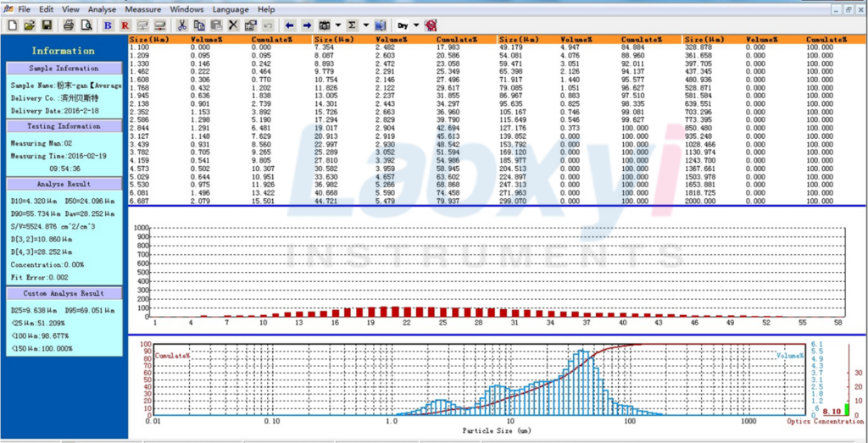Open properties icon beside the delete X
Screen dimensions: 868x443
coord(251,25)
